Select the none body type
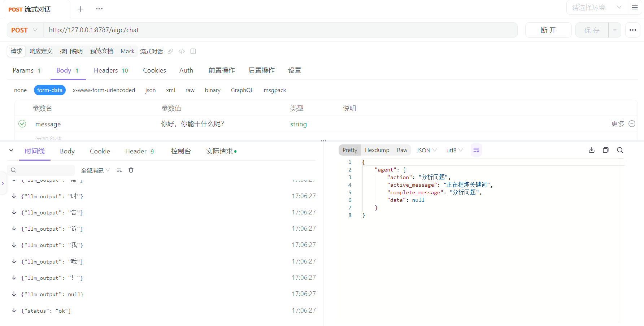644x326 pixels. tap(21, 90)
